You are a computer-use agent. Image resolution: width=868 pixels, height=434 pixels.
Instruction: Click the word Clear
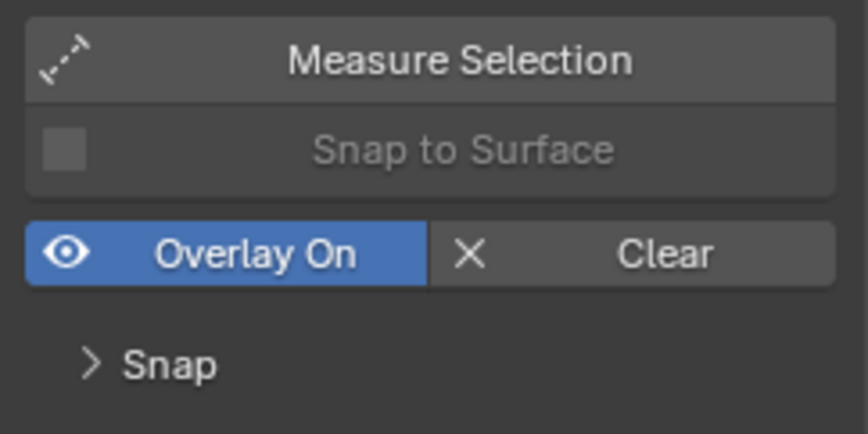pyautogui.click(x=665, y=255)
